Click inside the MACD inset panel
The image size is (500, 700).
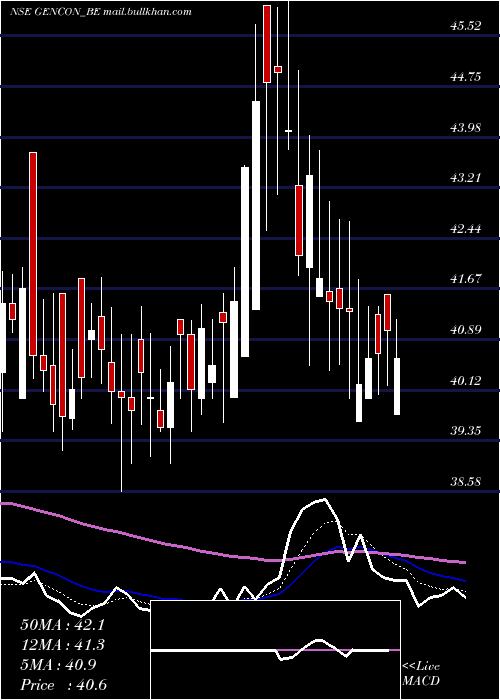pyautogui.click(x=275, y=650)
